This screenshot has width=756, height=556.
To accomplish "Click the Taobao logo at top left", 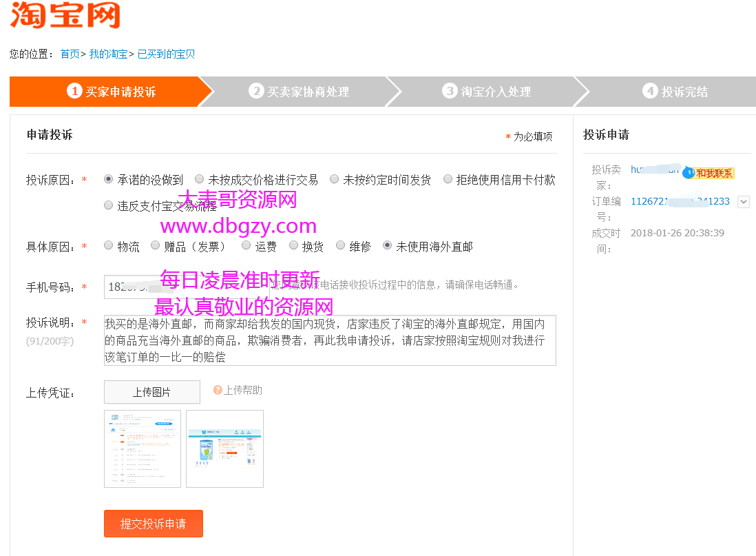I will point(64,15).
